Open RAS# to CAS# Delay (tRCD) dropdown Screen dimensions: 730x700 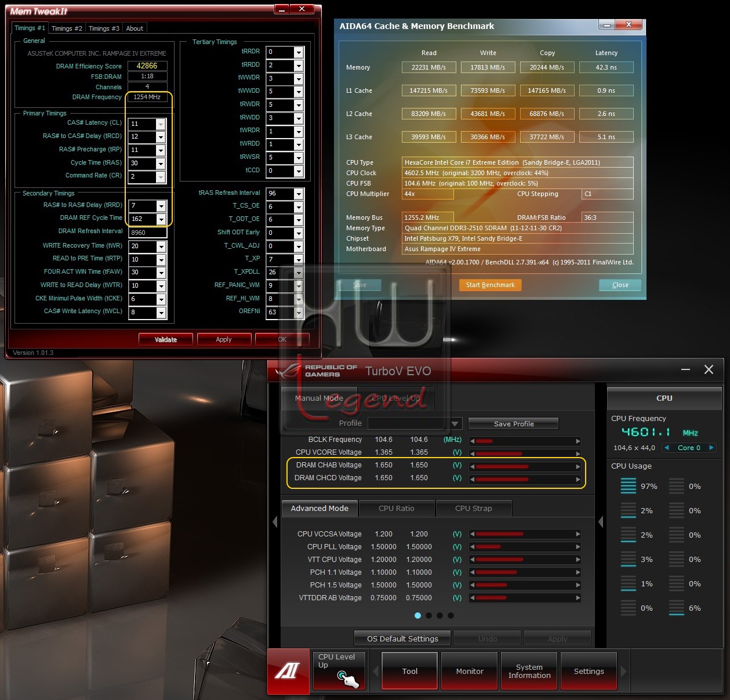click(161, 137)
